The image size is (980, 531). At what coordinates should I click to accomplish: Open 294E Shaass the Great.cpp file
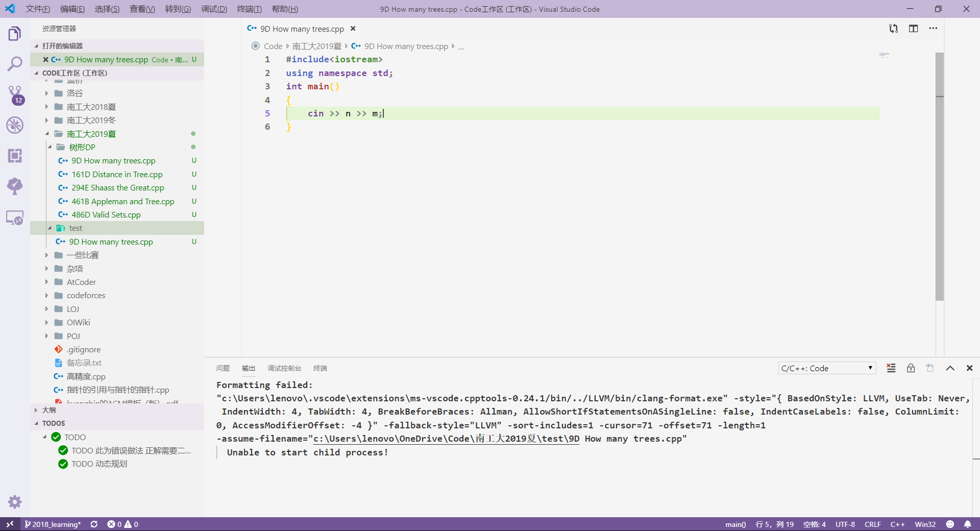117,188
